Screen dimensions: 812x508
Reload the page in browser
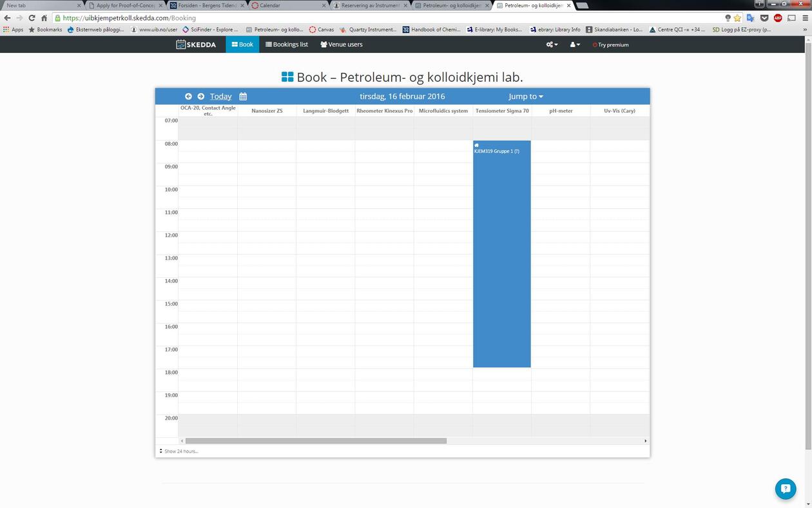(32, 18)
